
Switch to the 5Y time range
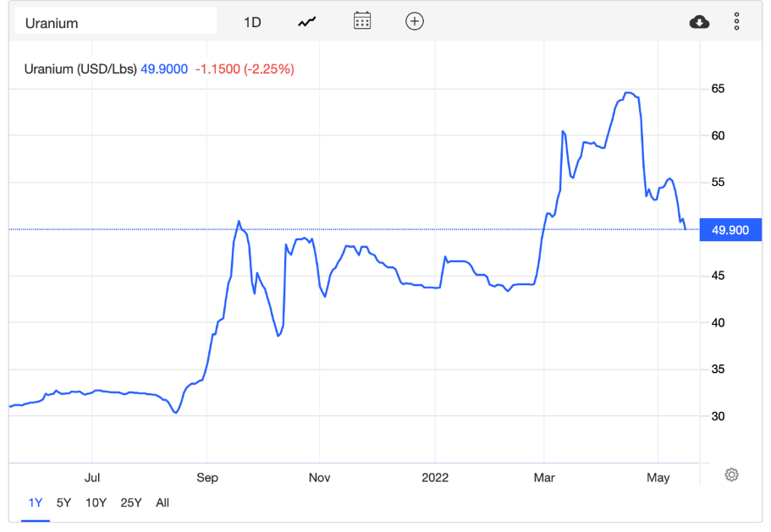(x=63, y=502)
